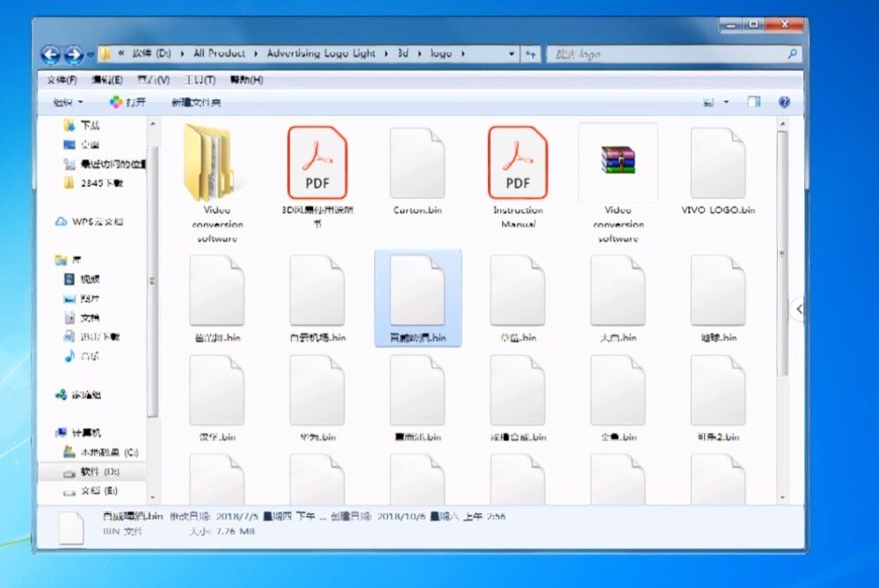Click the vertical scrollbar of file list

coord(782,254)
